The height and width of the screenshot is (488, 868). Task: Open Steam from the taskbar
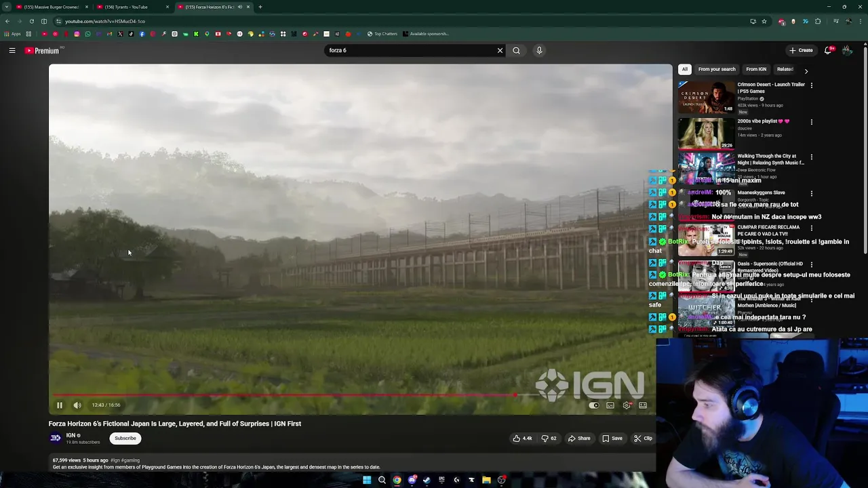pyautogui.click(x=427, y=480)
